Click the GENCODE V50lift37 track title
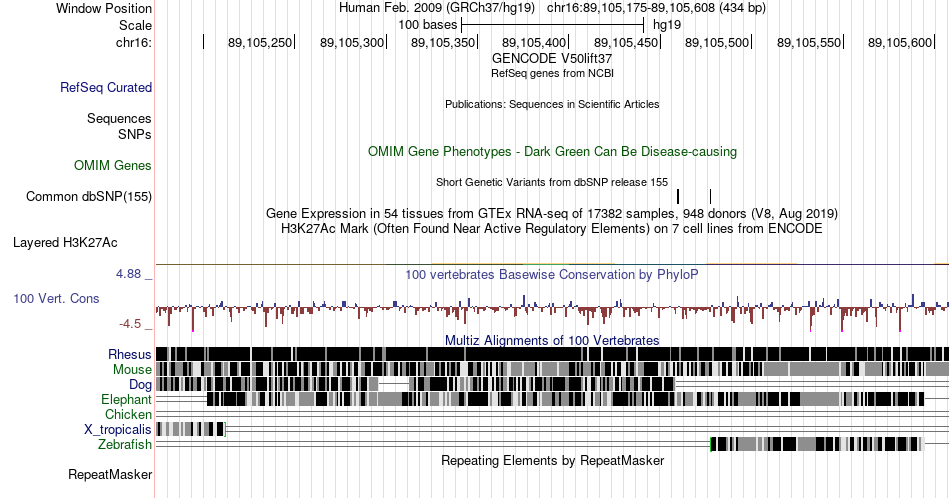The height and width of the screenshot is (498, 950). [x=552, y=58]
